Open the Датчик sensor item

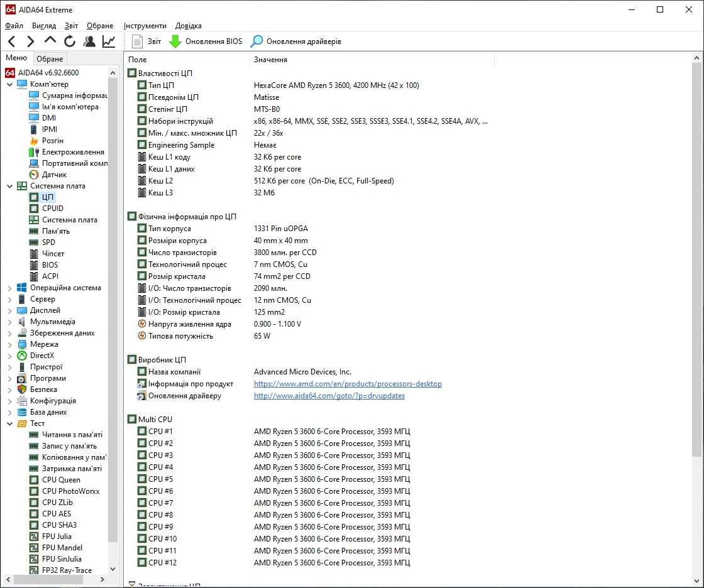pyautogui.click(x=48, y=175)
